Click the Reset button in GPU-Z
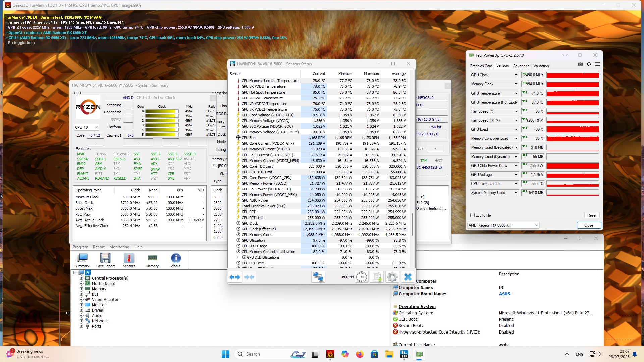 592,215
